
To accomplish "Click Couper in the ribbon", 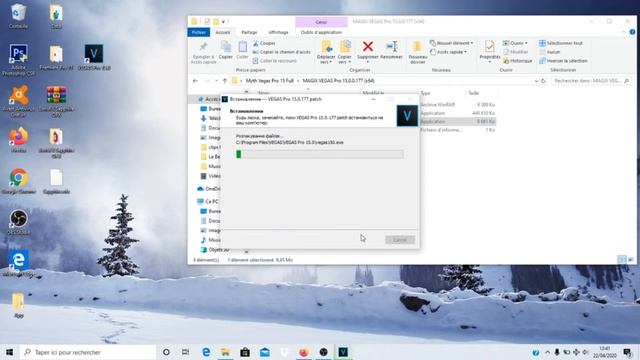I will click(264, 43).
